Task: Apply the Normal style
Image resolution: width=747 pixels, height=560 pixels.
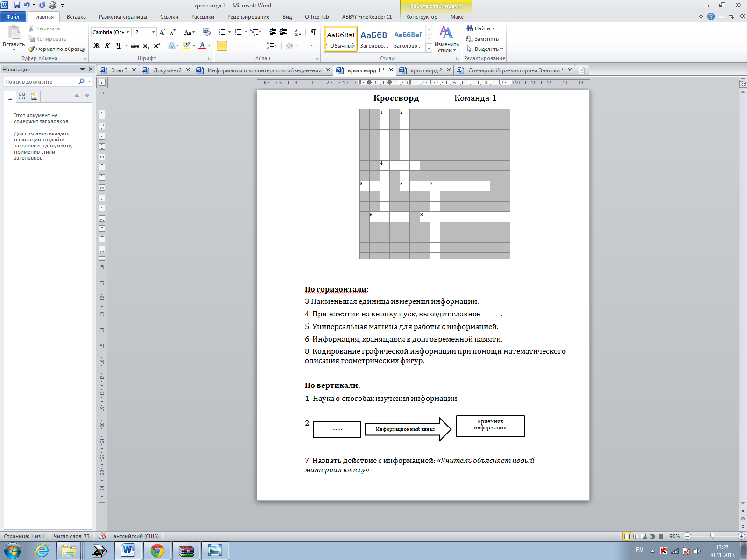Action: tap(341, 39)
